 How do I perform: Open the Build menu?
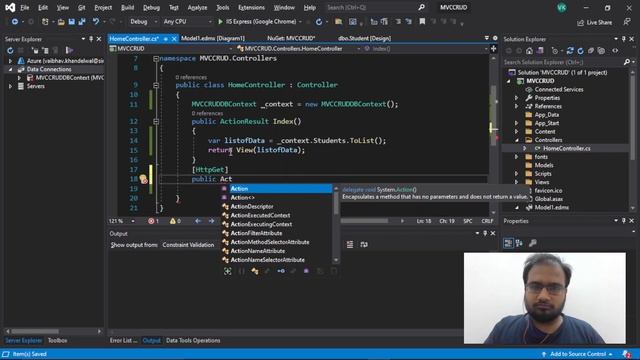(127, 7)
